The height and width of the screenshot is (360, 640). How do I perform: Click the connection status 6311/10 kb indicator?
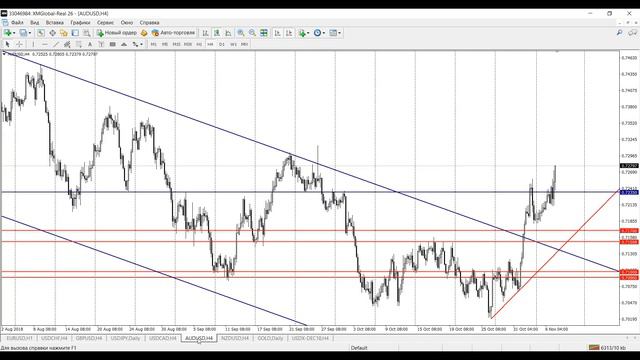coord(607,348)
